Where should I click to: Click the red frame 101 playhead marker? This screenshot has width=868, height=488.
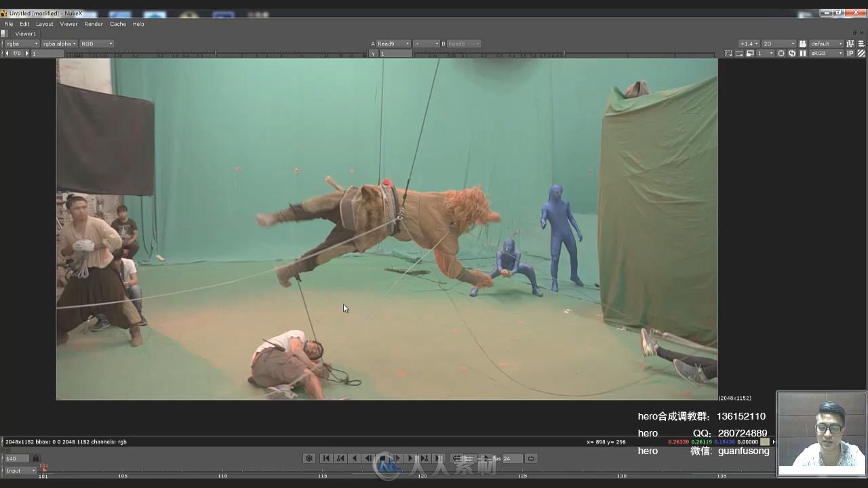[x=43, y=466]
